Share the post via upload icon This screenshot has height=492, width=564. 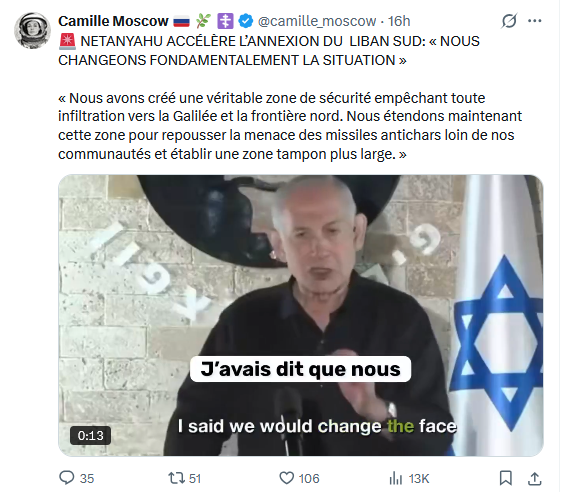(535, 478)
